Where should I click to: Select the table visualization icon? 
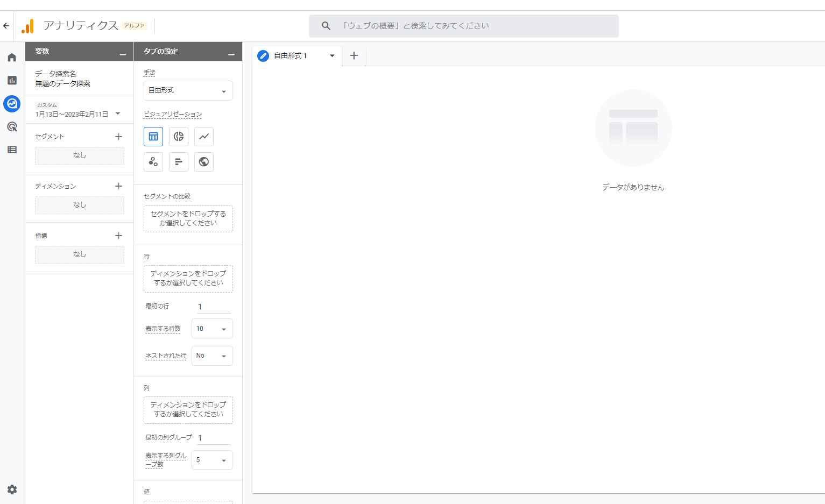coord(153,137)
